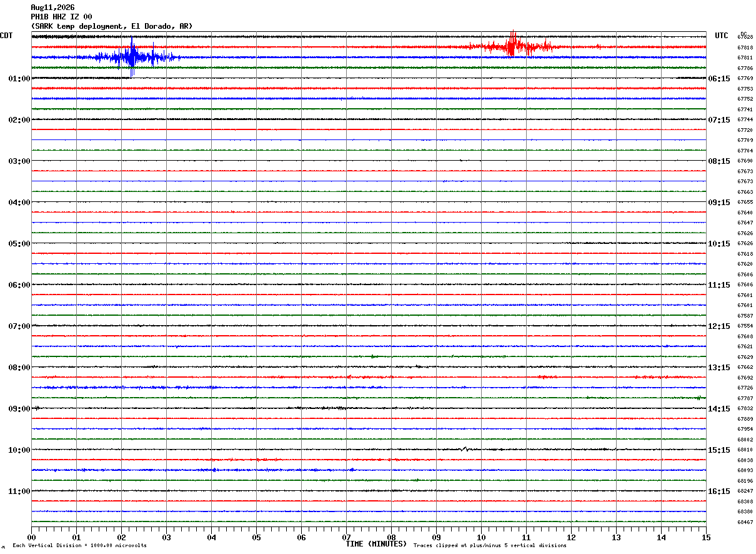The image size is (756, 554).
Task: Click the large blue seismic event waveform
Action: point(132,57)
